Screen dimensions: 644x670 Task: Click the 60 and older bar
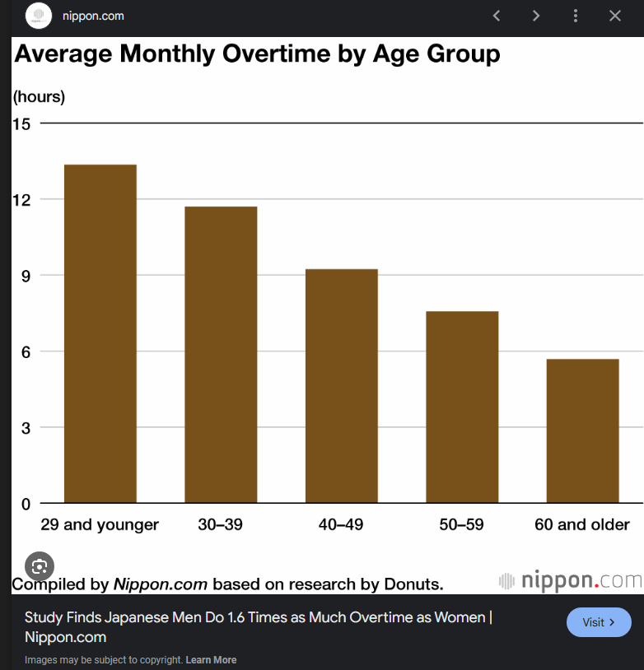pyautogui.click(x=583, y=430)
